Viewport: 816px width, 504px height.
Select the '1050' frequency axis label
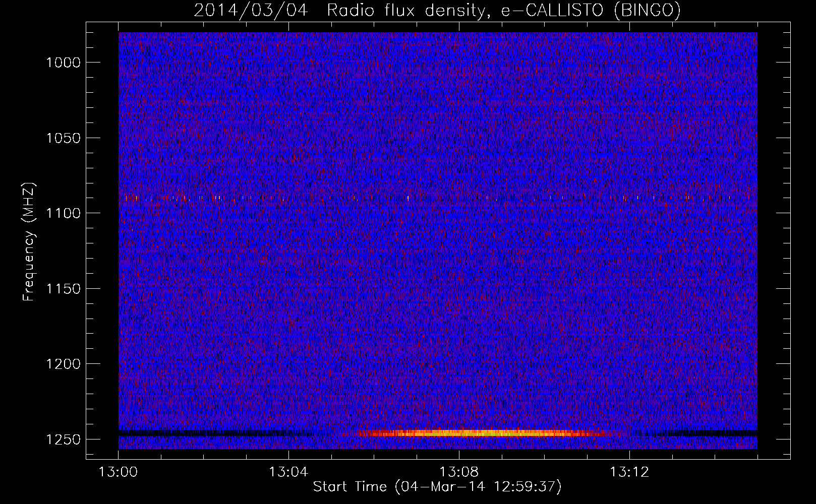63,138
